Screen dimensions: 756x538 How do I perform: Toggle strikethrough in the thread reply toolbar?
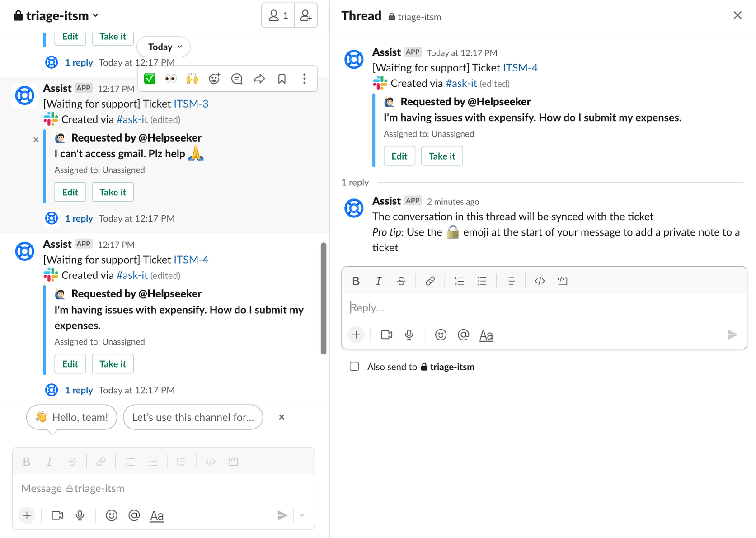[x=401, y=280]
